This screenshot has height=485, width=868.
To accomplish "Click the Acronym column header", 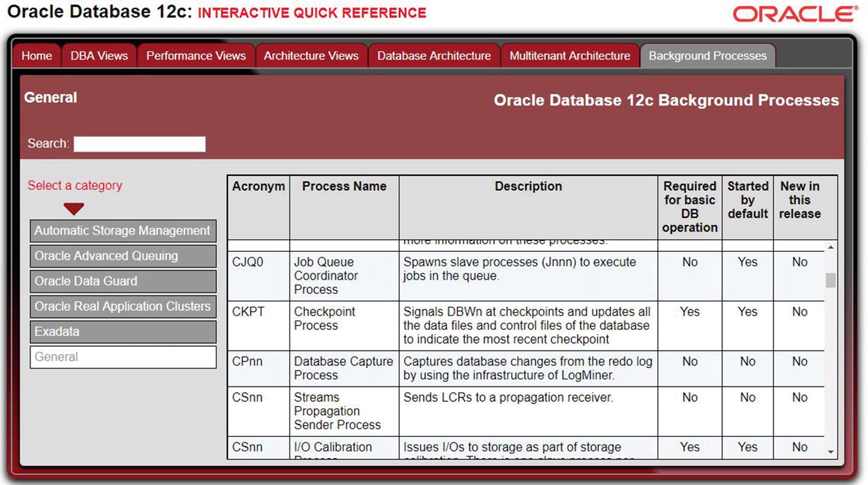I will (x=258, y=208).
